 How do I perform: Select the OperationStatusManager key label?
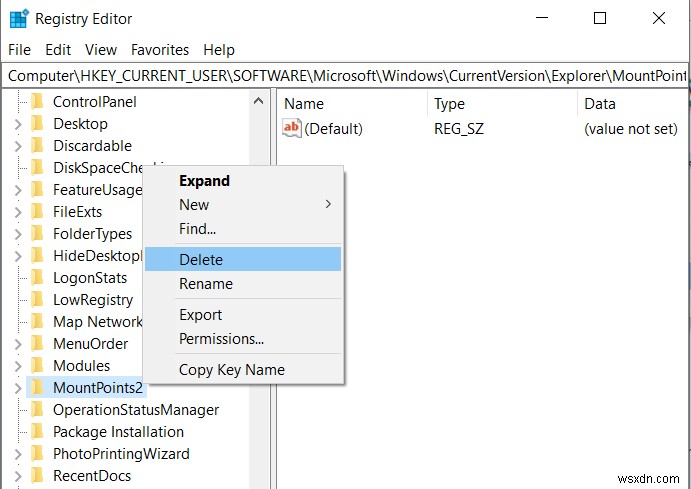(x=136, y=410)
